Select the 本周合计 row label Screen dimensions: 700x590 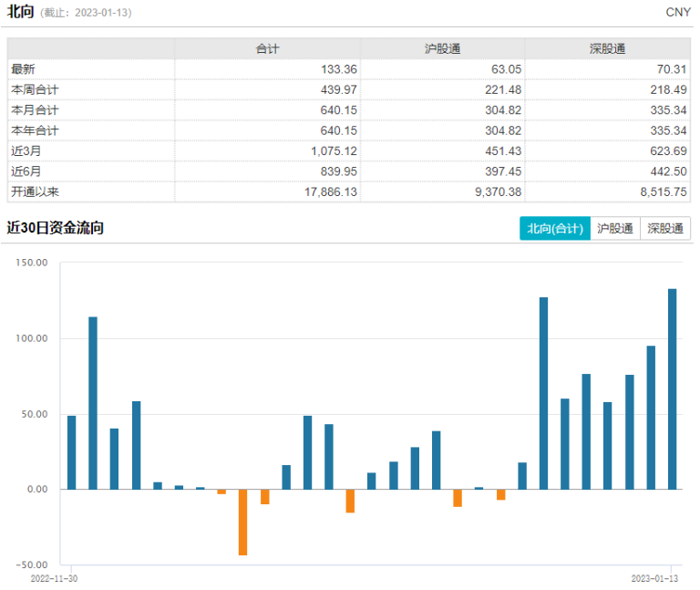pos(34,89)
